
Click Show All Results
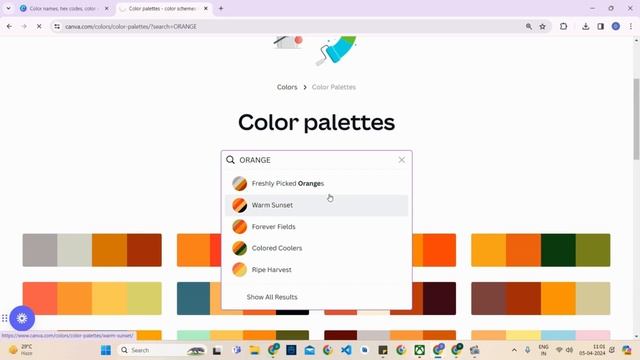coord(272,297)
